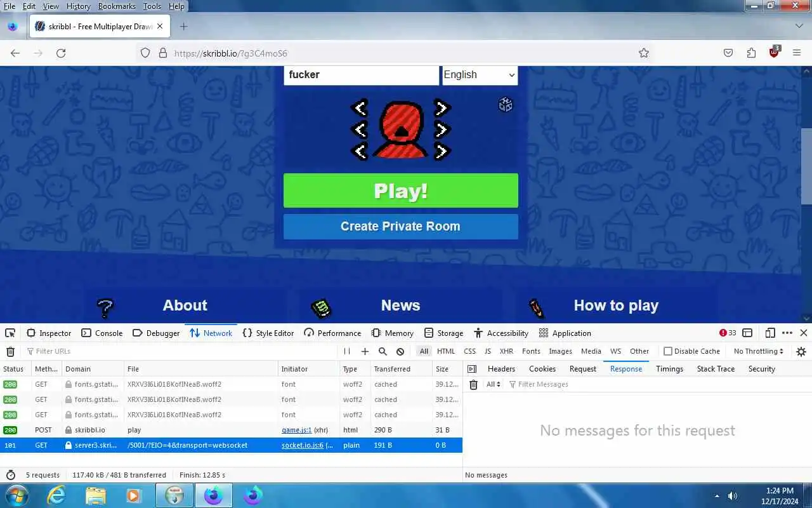Open the English language dropdown
Image resolution: width=812 pixels, height=508 pixels.
click(480, 75)
